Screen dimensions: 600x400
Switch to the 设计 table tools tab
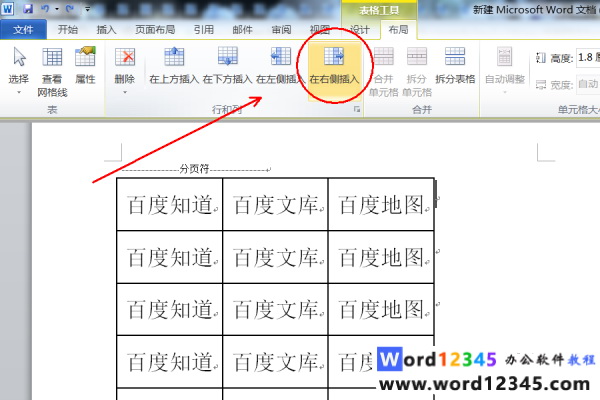[x=360, y=29]
